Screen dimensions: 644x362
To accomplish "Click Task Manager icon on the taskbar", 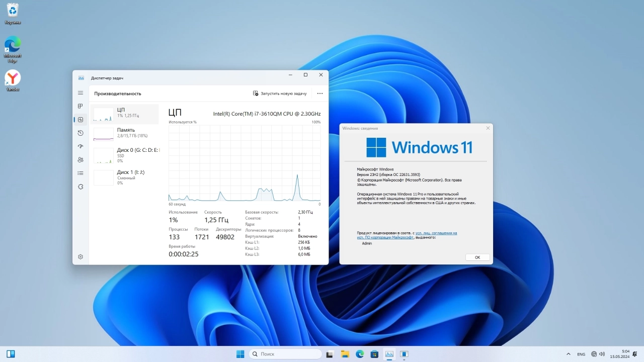I will (x=389, y=354).
